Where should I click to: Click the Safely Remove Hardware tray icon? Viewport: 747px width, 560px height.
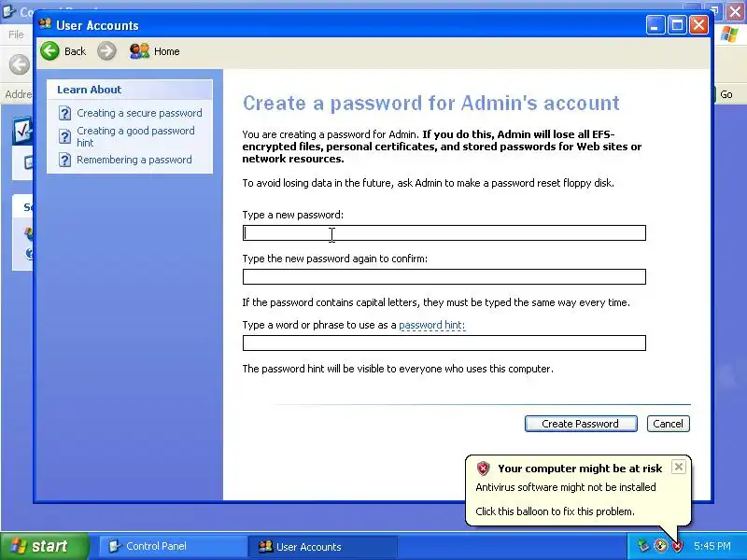643,546
